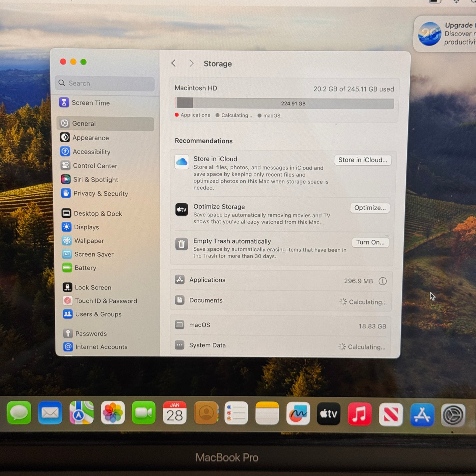Image resolution: width=476 pixels, height=476 pixels.
Task: Open Photos from the Dock
Action: tap(113, 413)
